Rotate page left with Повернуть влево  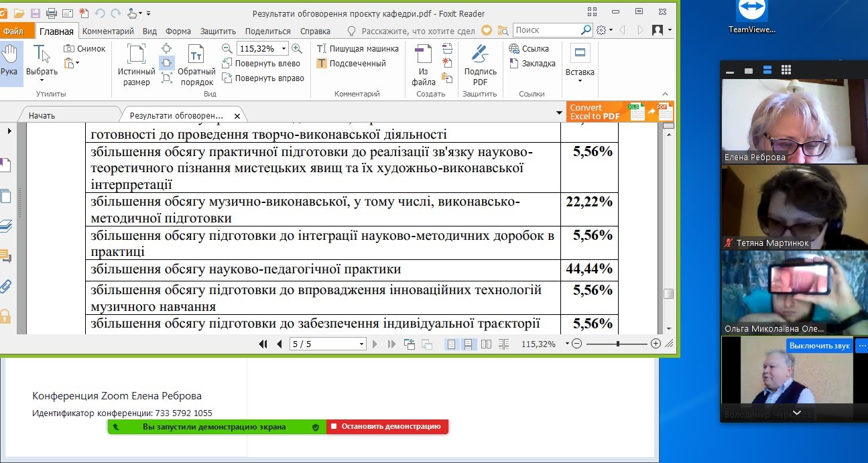tap(262, 63)
